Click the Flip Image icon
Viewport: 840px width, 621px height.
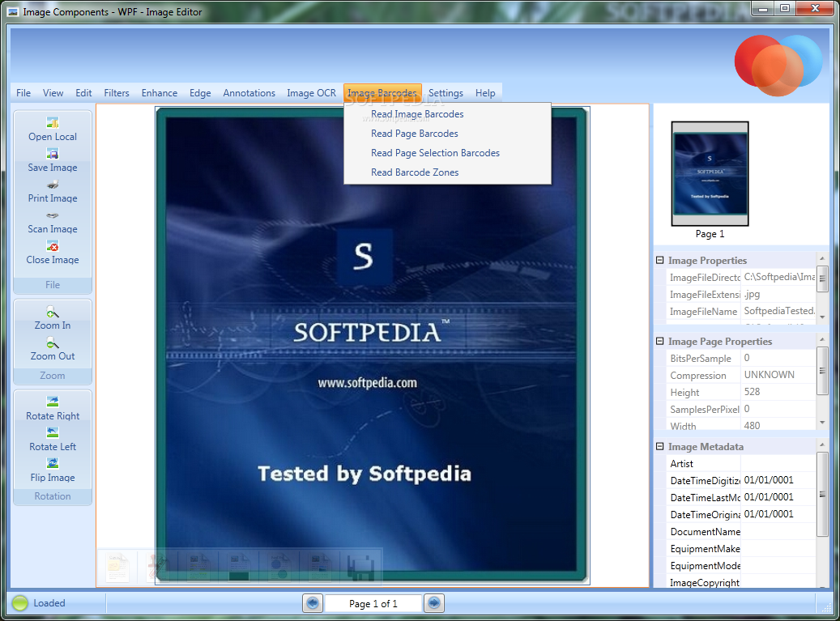tap(53, 463)
